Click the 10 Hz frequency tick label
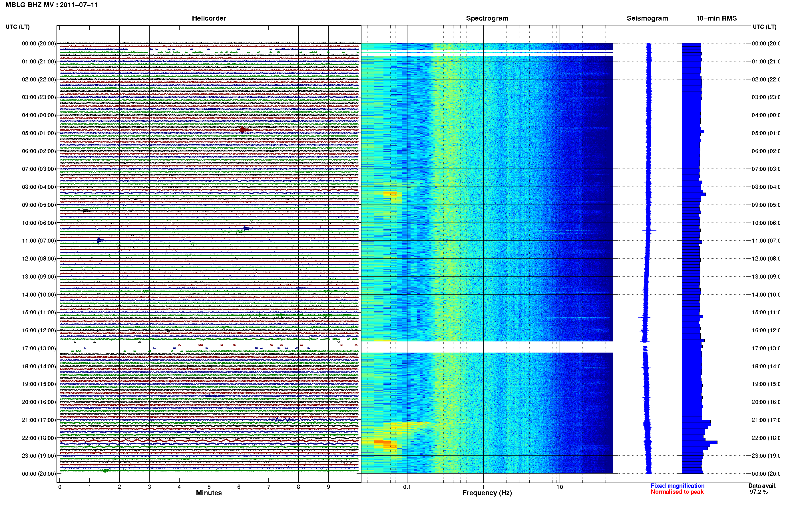The height and width of the screenshot is (508, 812). tap(560, 487)
